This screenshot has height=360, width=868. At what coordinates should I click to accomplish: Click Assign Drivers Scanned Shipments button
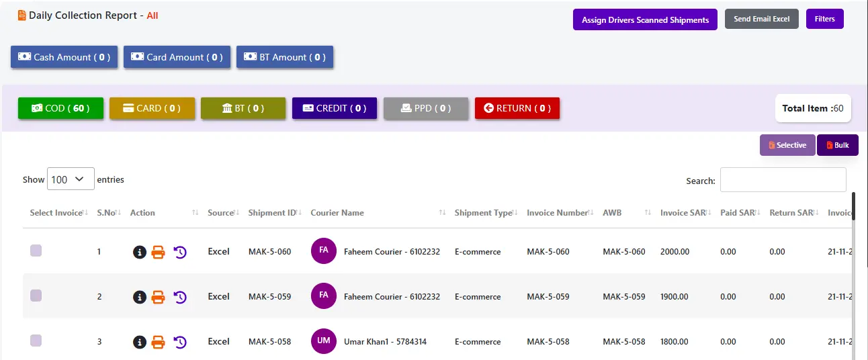point(645,19)
